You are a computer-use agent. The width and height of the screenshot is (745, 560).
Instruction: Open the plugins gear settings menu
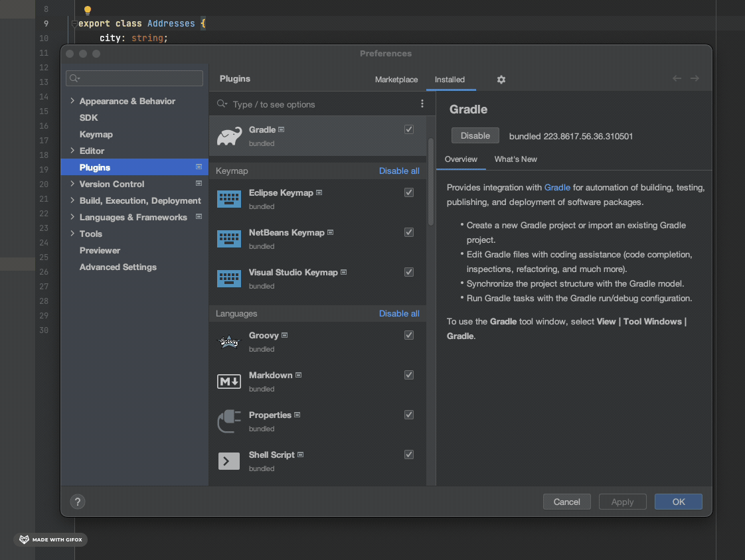tap(501, 80)
